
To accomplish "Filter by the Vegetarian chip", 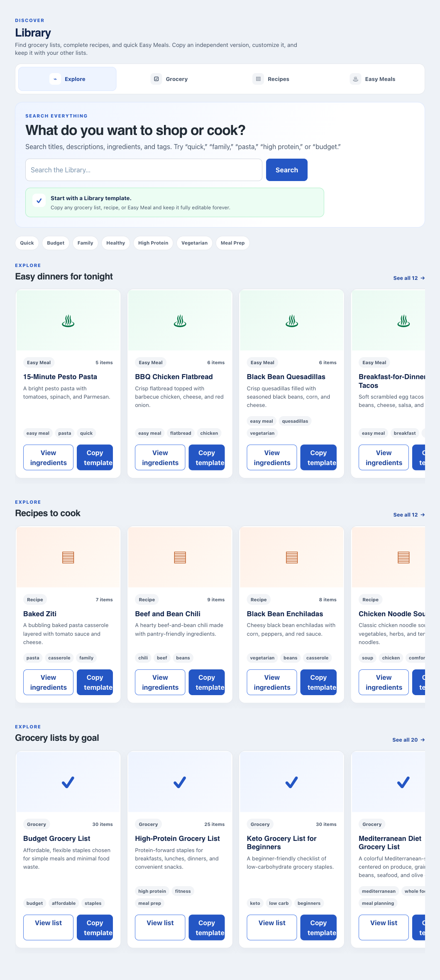I will click(194, 243).
